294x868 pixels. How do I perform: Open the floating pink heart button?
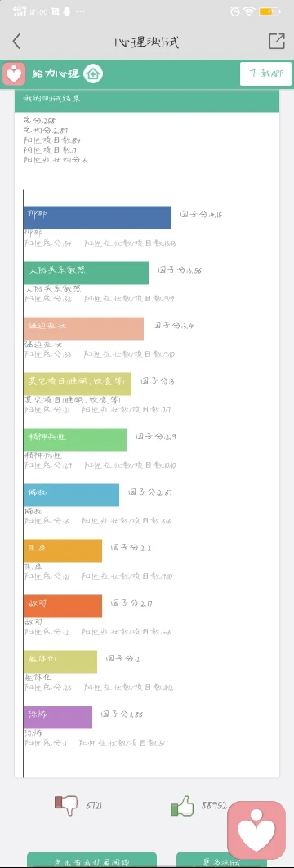256,830
